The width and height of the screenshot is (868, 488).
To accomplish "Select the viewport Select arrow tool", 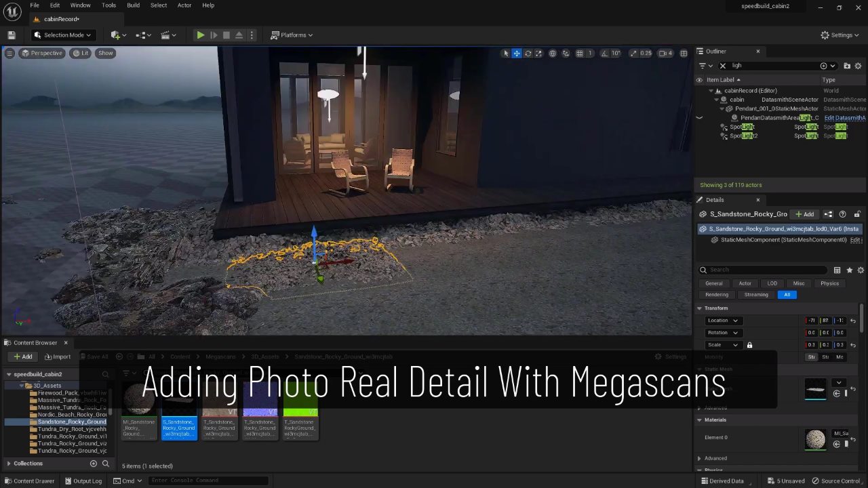I will point(505,54).
